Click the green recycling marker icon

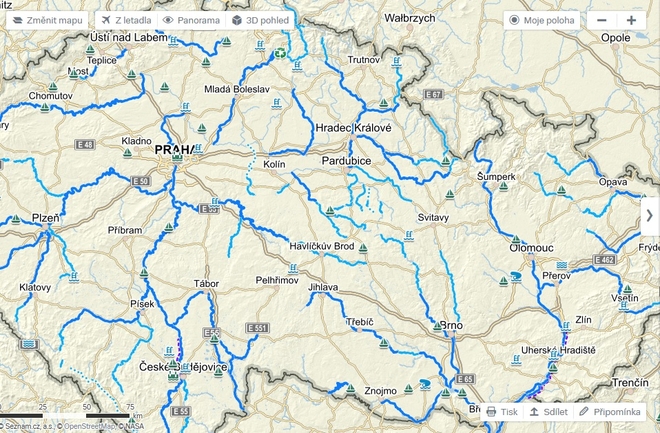(280, 53)
